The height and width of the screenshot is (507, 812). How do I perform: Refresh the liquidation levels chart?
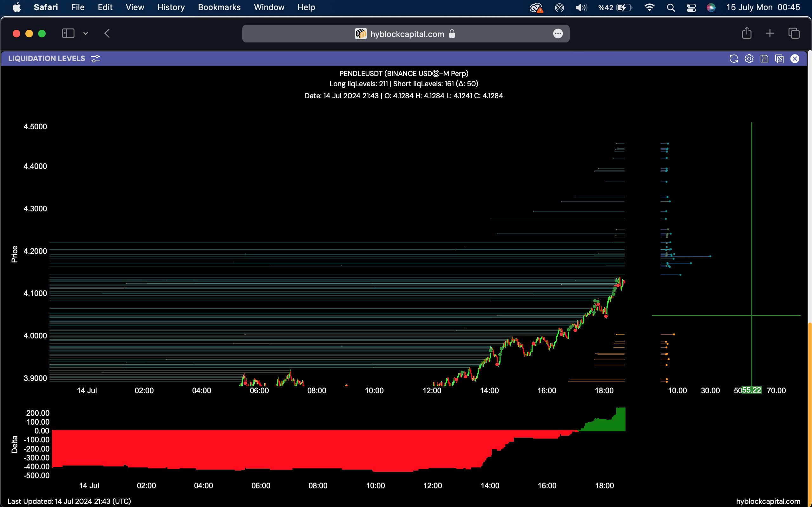pyautogui.click(x=734, y=59)
